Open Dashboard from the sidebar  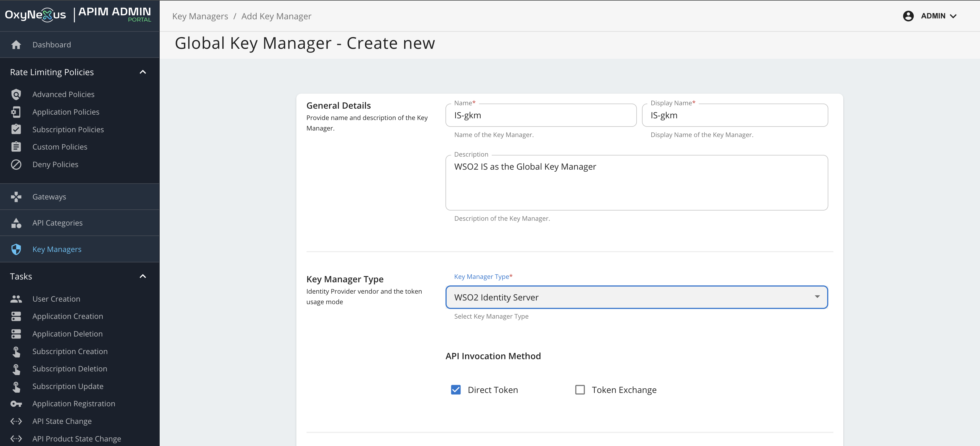tap(79, 45)
